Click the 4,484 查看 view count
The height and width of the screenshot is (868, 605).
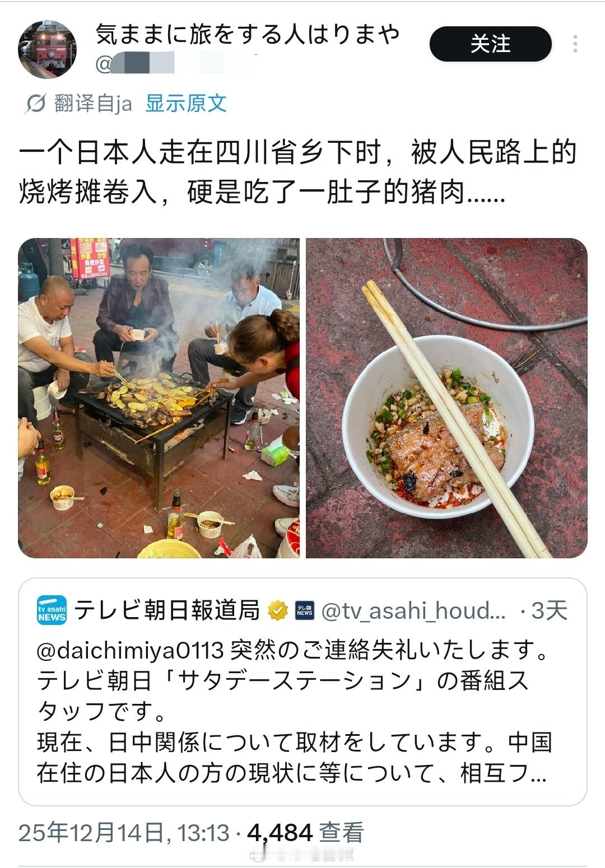305,833
